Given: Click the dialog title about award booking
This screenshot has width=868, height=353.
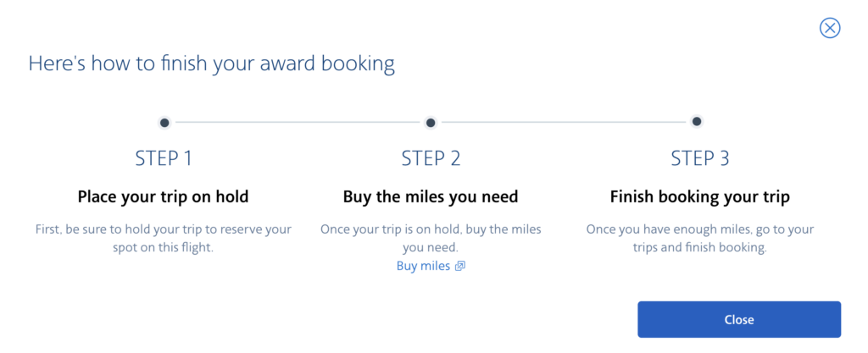Looking at the screenshot, I should point(211,63).
